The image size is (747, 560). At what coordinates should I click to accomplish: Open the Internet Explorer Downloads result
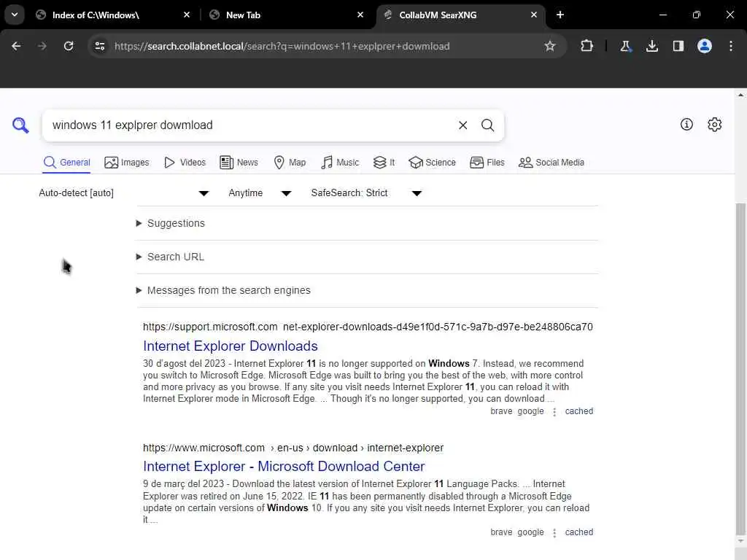(x=230, y=346)
